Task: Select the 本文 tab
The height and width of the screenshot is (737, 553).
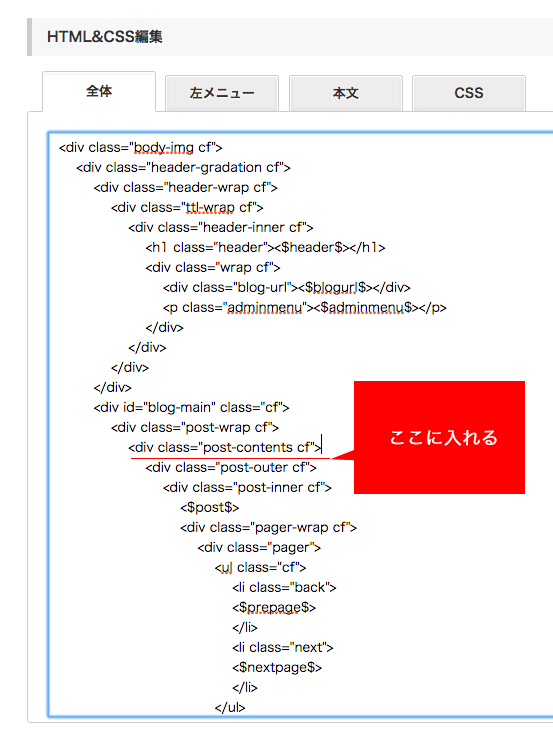Action: tap(345, 93)
